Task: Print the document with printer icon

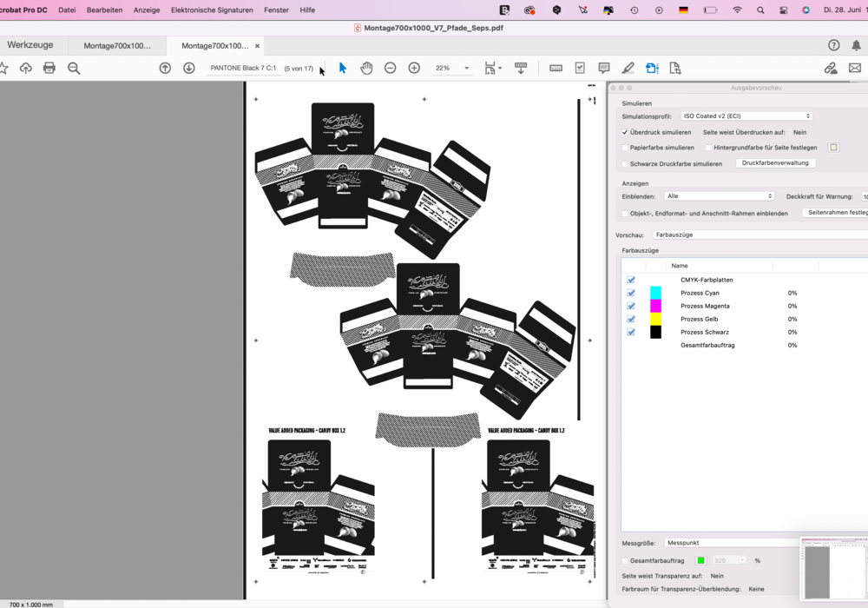Action: [49, 68]
